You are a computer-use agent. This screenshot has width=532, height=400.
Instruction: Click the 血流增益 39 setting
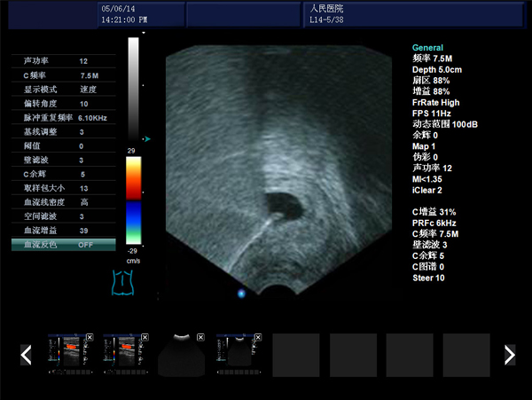point(63,230)
